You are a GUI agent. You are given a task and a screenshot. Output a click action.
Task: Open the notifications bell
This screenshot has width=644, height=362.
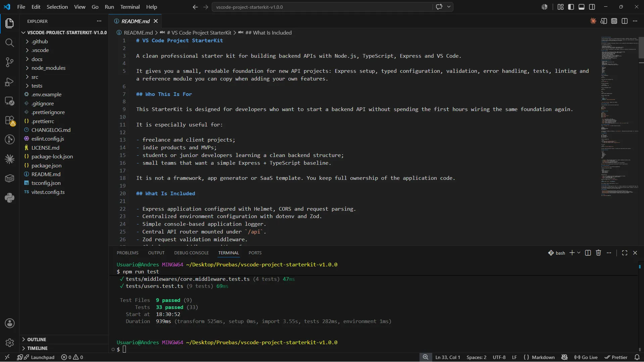637,357
